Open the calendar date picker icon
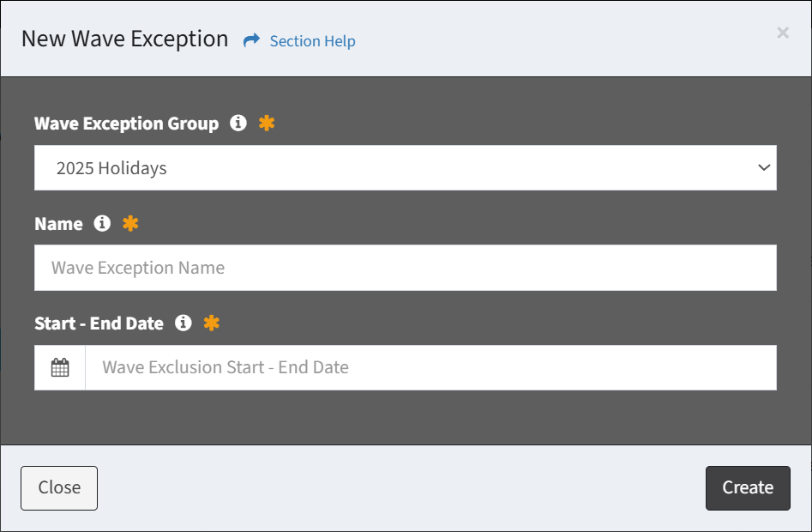The image size is (812, 532). [x=60, y=368]
